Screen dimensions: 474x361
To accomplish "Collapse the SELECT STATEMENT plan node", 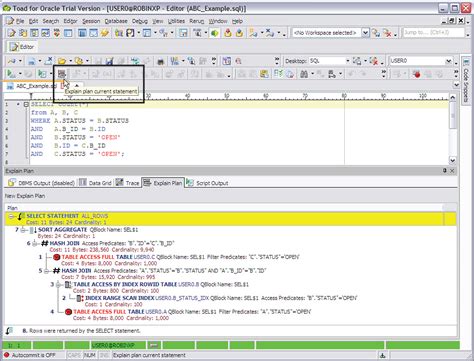I will pos(11,216).
